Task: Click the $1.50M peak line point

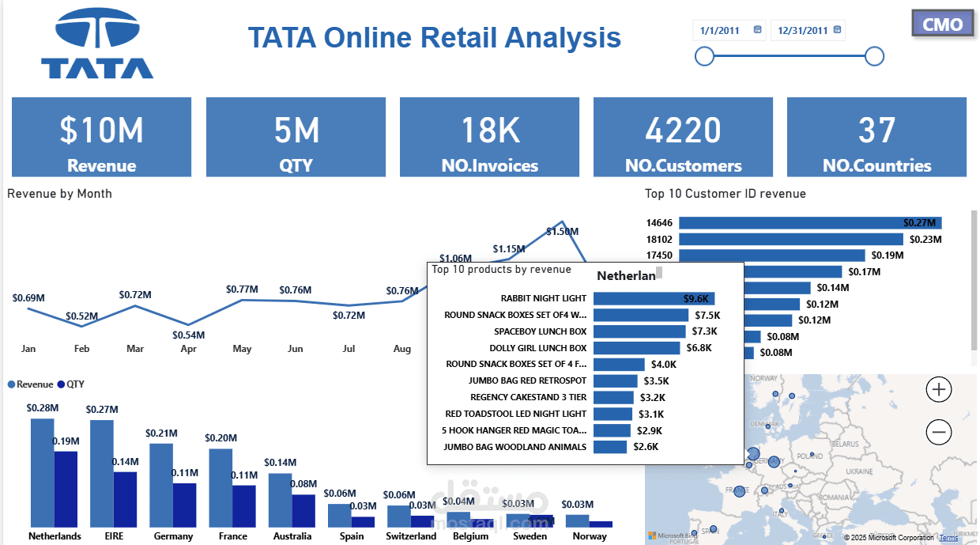Action: 562,221
